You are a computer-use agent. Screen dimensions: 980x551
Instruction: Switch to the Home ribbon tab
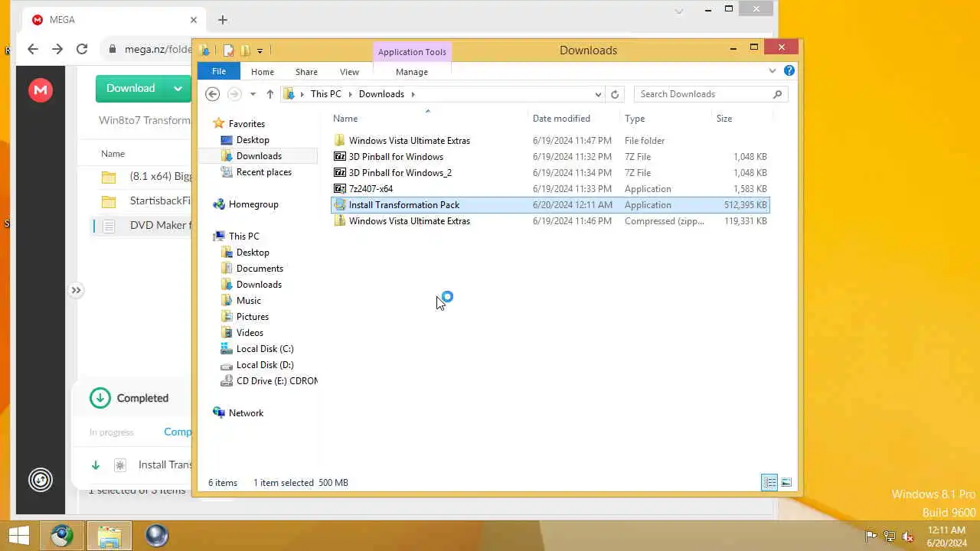click(x=262, y=71)
